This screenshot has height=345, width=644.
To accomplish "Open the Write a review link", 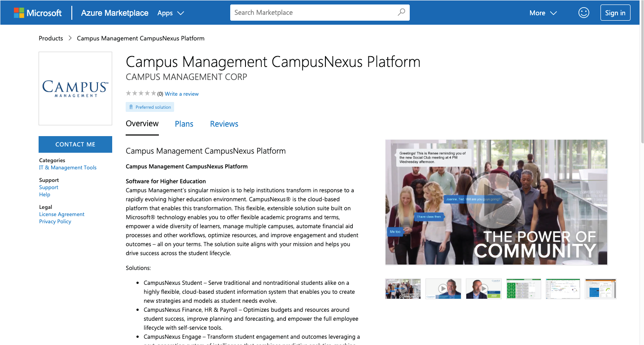I will point(181,94).
